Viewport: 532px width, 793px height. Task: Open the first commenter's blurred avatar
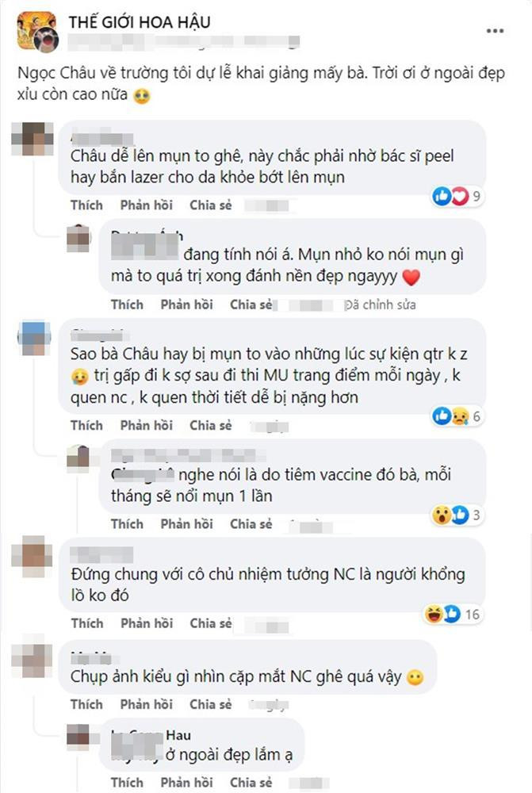(x=33, y=138)
